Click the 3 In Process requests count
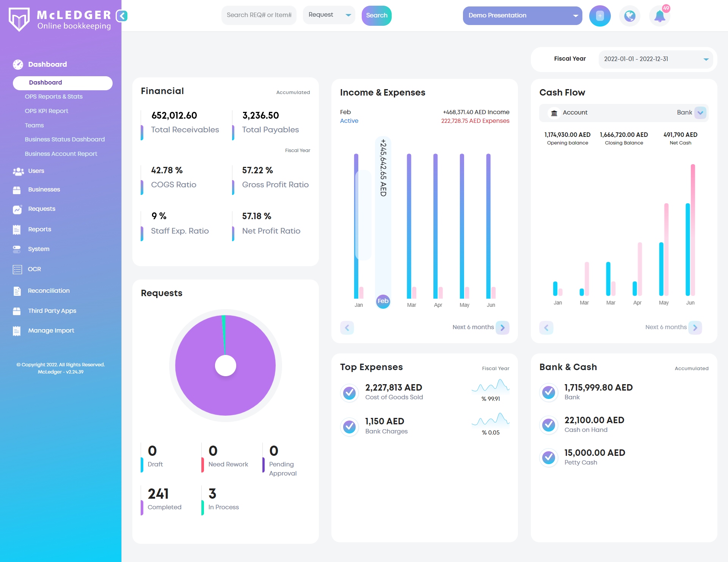 click(212, 494)
